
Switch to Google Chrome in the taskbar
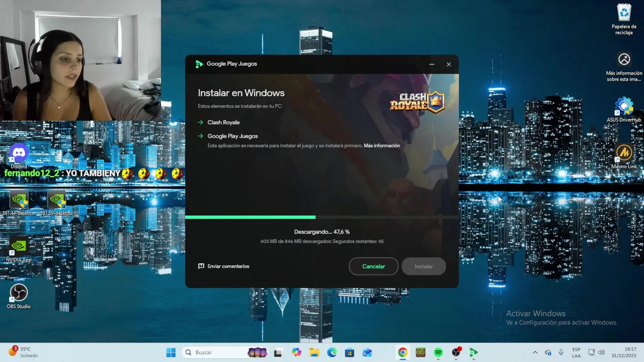tap(403, 352)
